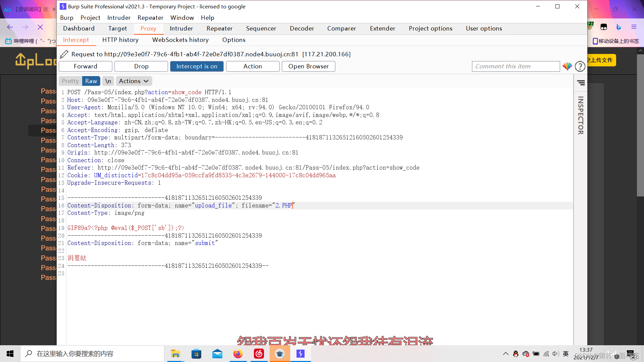Switch to Pretty view mode

(70, 81)
